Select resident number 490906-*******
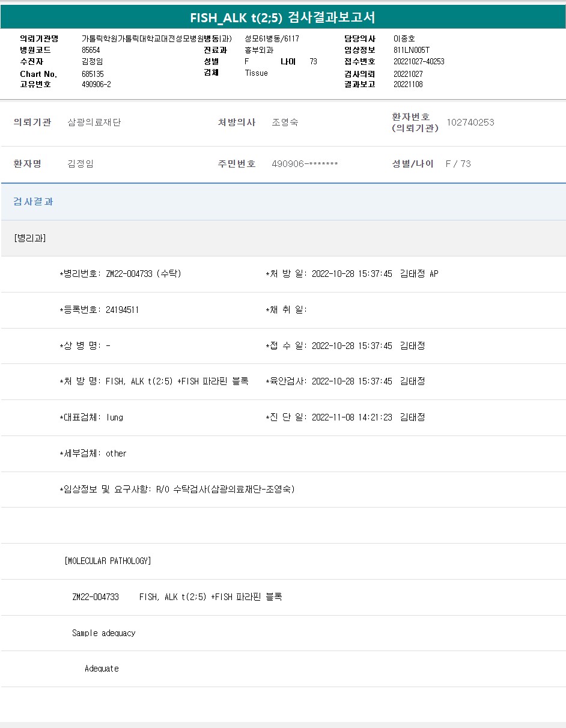Screen dimensions: 566x728 click(305, 164)
